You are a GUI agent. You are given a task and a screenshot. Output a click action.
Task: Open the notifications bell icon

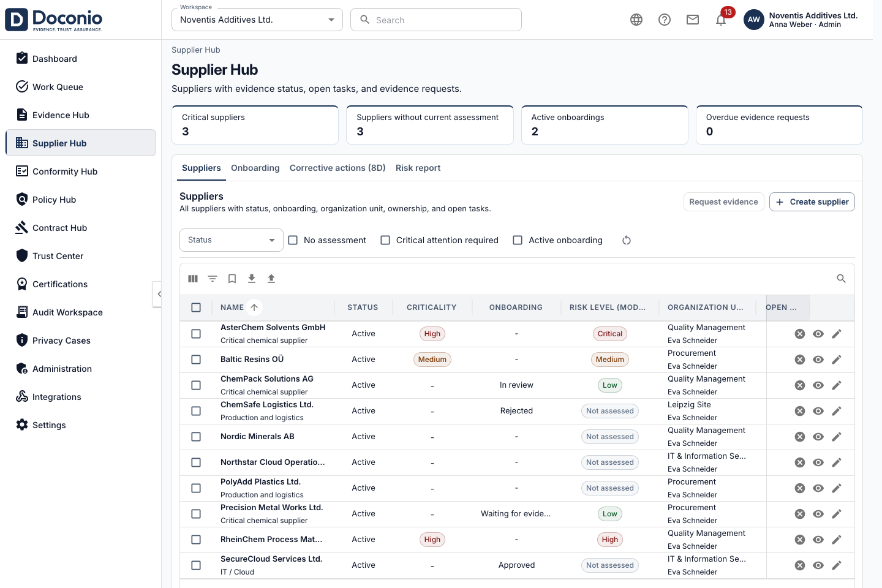click(x=721, y=20)
